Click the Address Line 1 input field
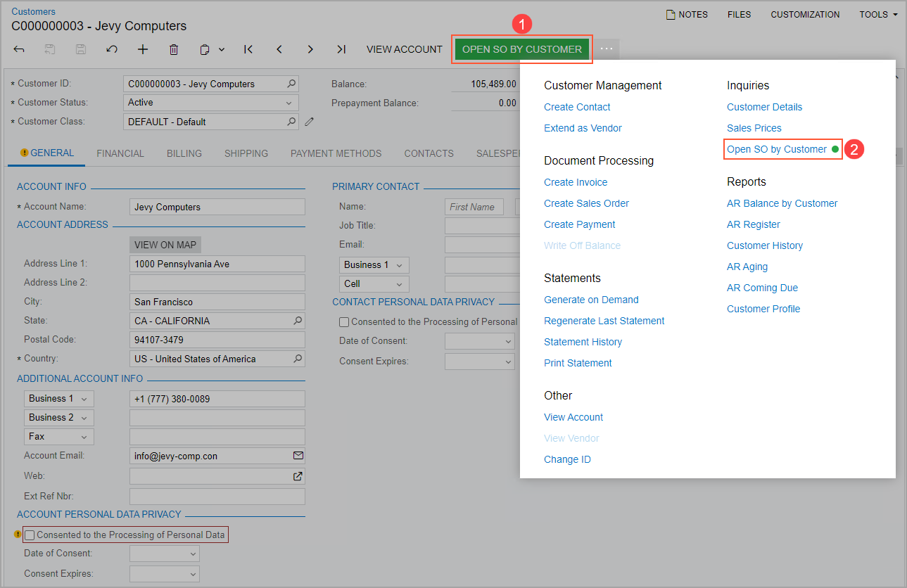Viewport: 907px width, 588px height. pyautogui.click(x=217, y=264)
